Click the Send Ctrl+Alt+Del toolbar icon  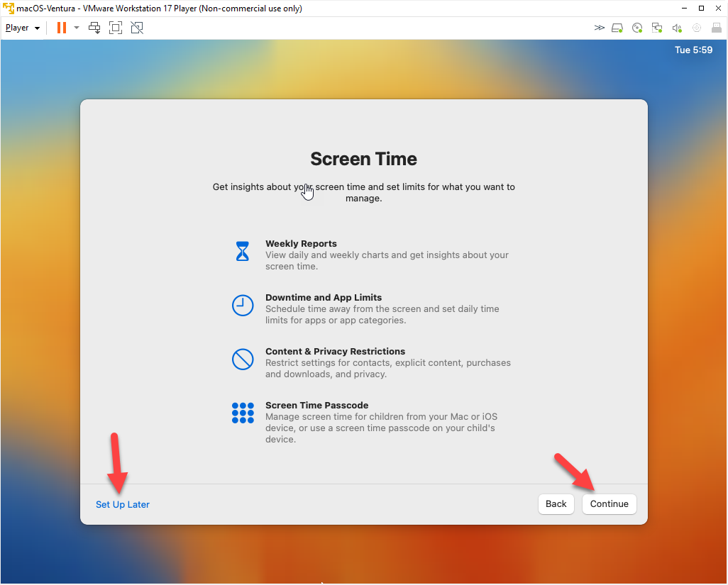[94, 28]
